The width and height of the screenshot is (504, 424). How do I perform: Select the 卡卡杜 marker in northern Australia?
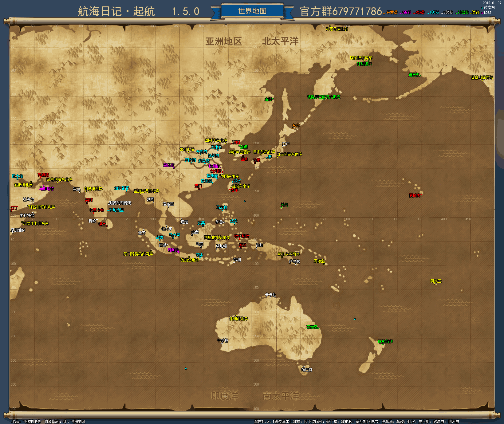(270, 295)
